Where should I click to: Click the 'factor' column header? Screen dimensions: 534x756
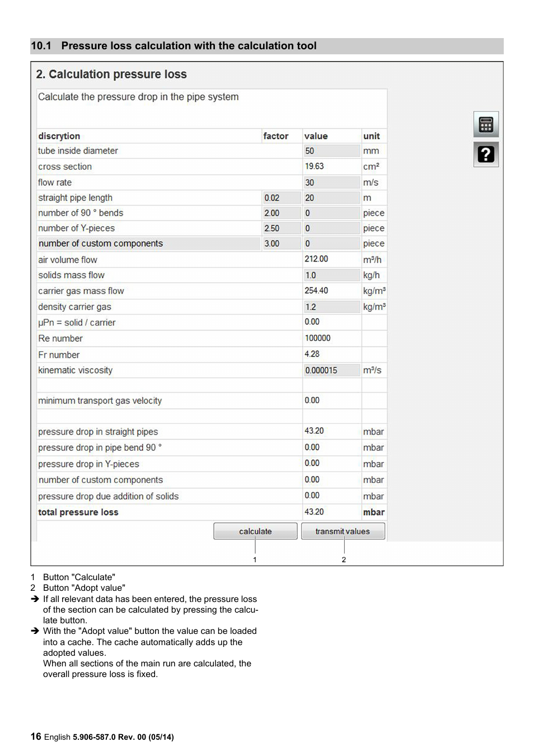click(275, 136)
